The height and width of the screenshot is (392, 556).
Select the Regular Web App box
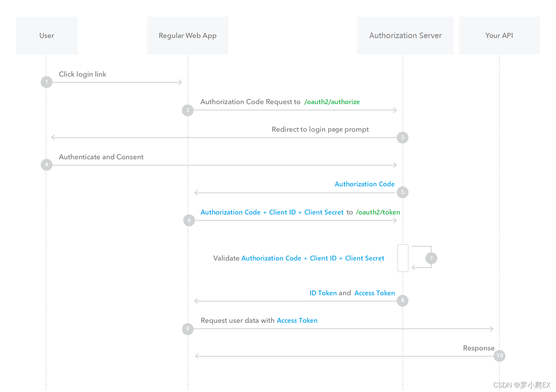[x=188, y=36]
